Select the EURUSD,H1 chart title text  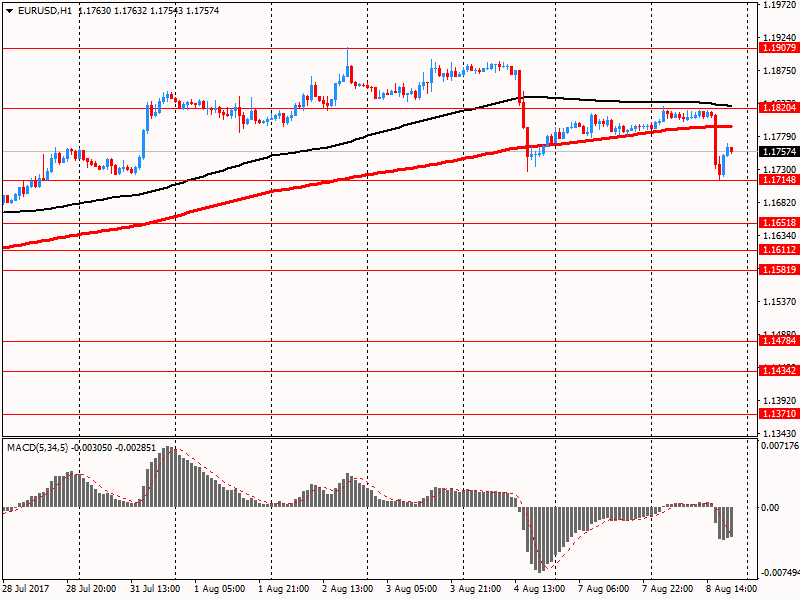[45, 11]
